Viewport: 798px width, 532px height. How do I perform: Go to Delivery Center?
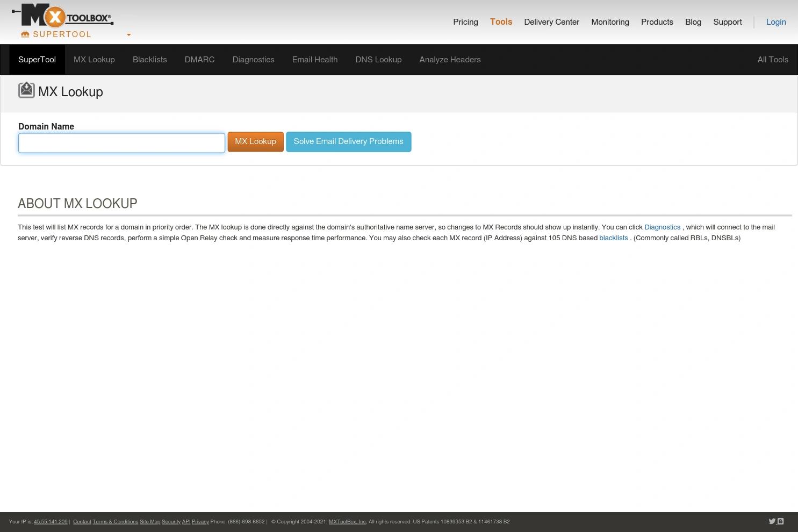[552, 22]
